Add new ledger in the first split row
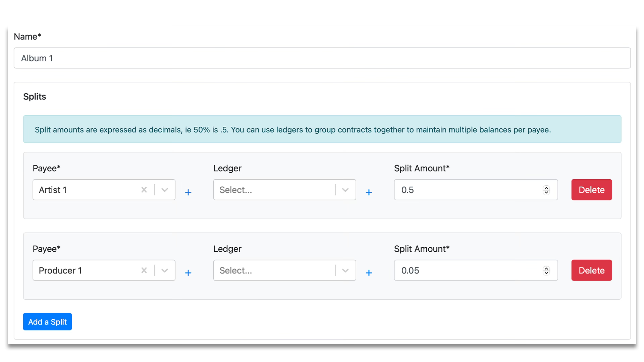The height and width of the screenshot is (362, 644). (369, 192)
